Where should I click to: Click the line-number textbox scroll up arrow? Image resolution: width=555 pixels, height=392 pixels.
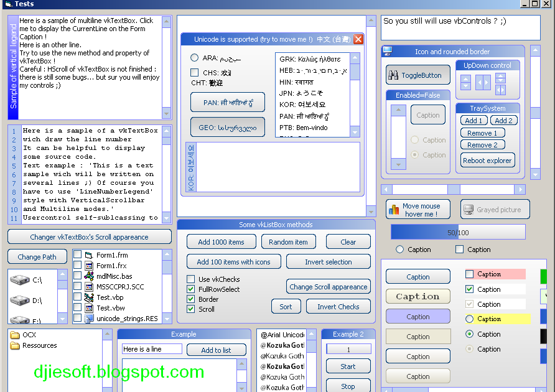tap(166, 131)
